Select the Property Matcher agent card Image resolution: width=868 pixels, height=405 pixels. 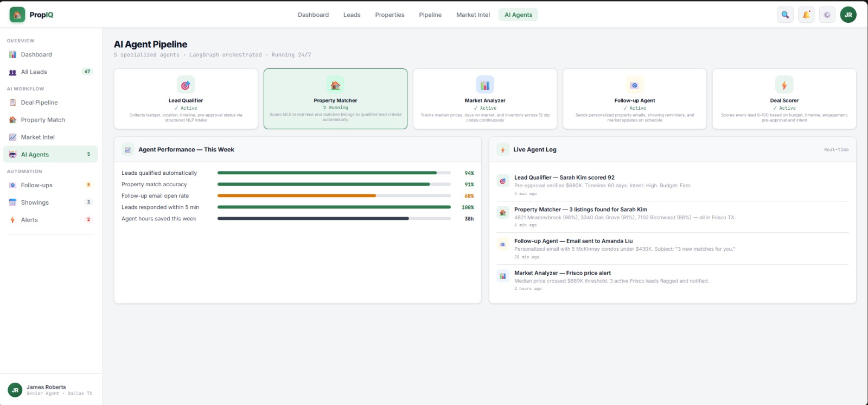(x=335, y=99)
